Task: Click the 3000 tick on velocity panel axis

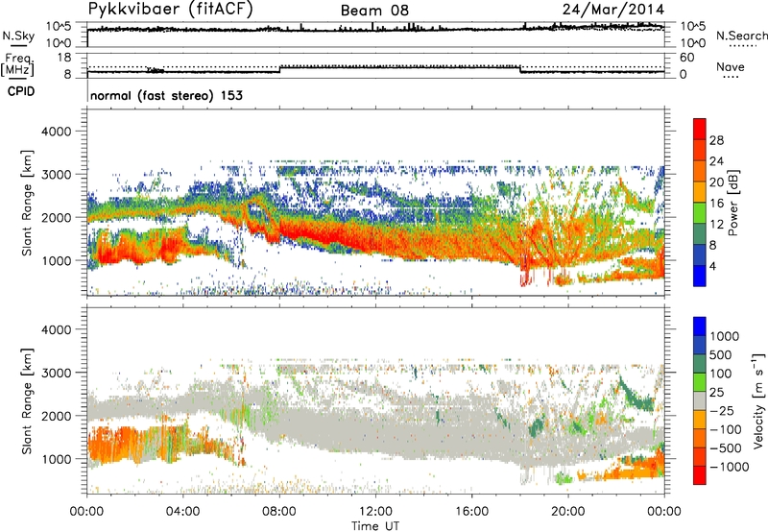Action: [57, 373]
